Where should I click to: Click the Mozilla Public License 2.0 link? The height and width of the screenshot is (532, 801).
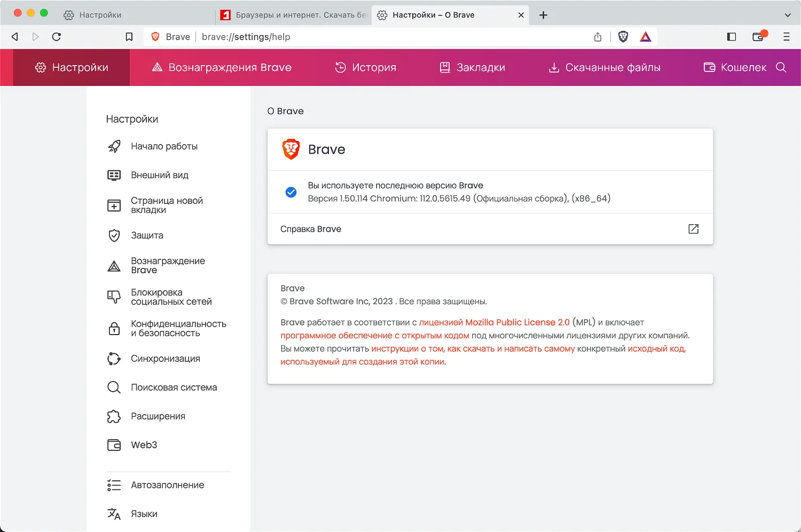tap(494, 322)
